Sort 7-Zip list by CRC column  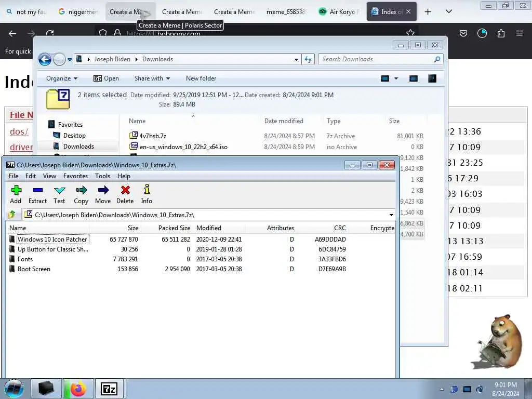340,228
